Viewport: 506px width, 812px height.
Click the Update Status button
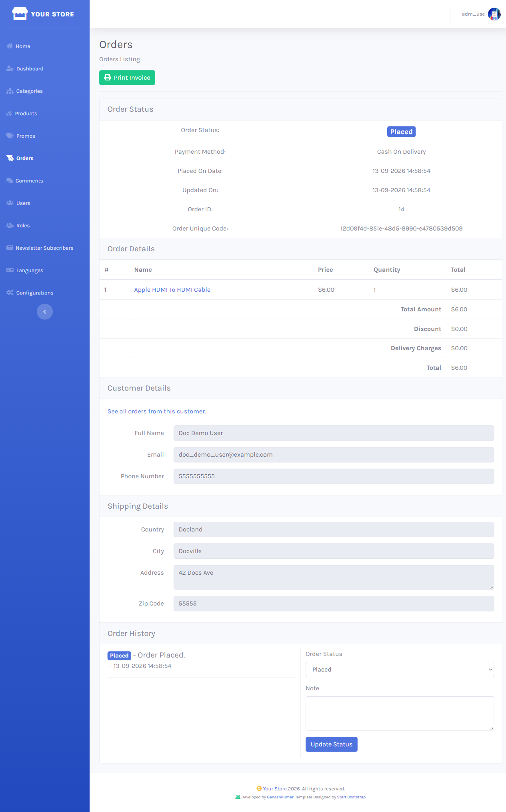[332, 744]
